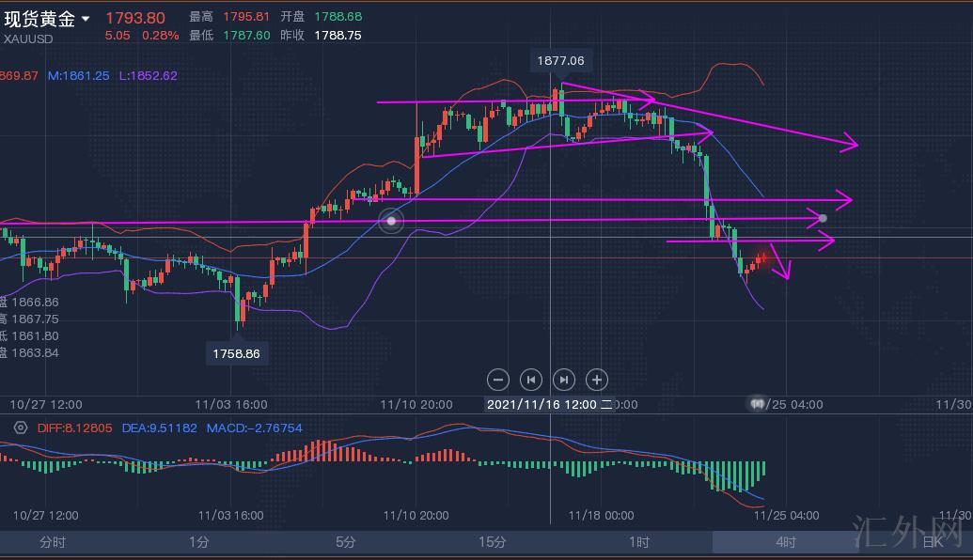Jump to the previous candle button
The image size is (973, 560).
tap(530, 380)
